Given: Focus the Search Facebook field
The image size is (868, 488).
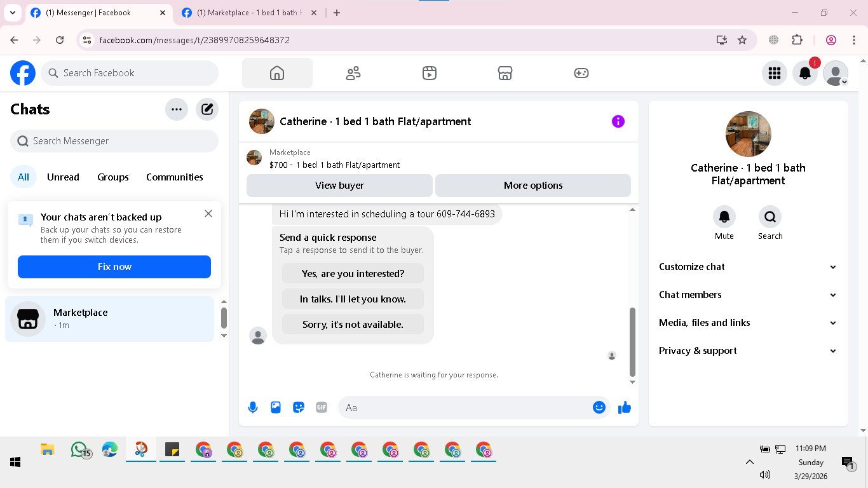Looking at the screenshot, I should (130, 73).
